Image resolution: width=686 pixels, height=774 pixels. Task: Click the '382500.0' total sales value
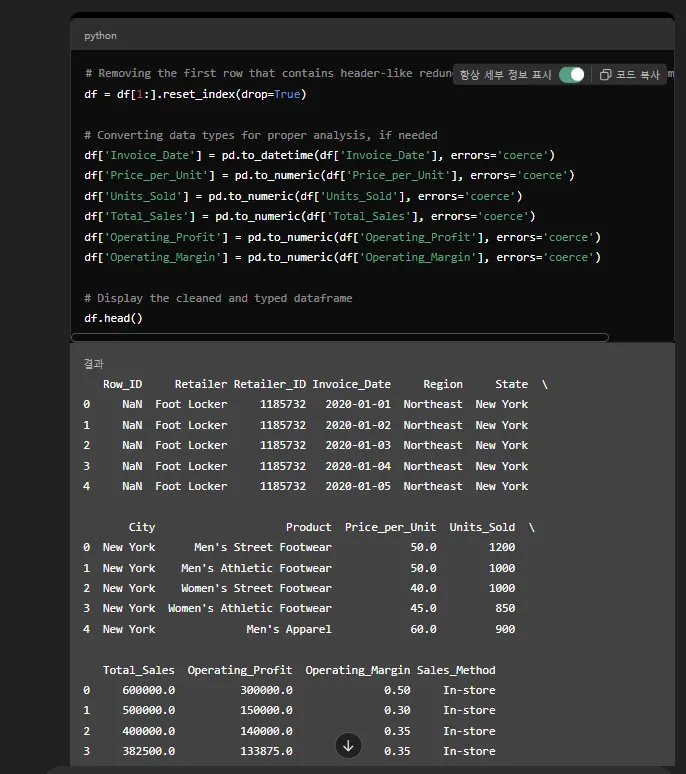point(148,751)
